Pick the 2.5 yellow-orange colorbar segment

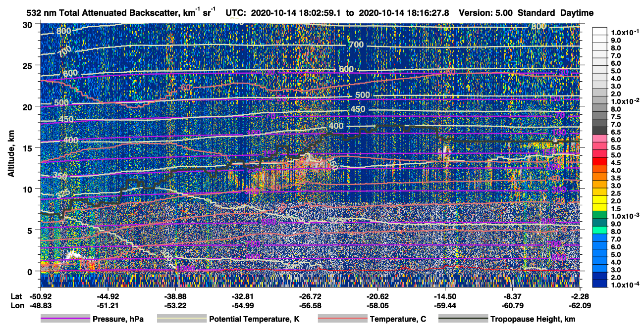tap(599, 193)
